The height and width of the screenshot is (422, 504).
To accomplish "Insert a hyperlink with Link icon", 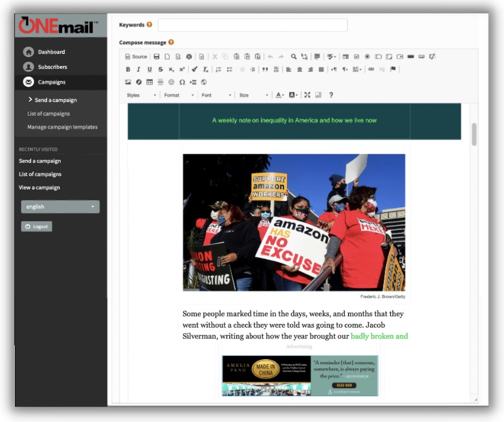I will click(x=371, y=69).
